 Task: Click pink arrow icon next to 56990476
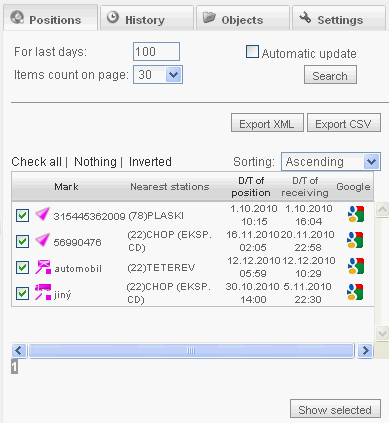point(43,240)
